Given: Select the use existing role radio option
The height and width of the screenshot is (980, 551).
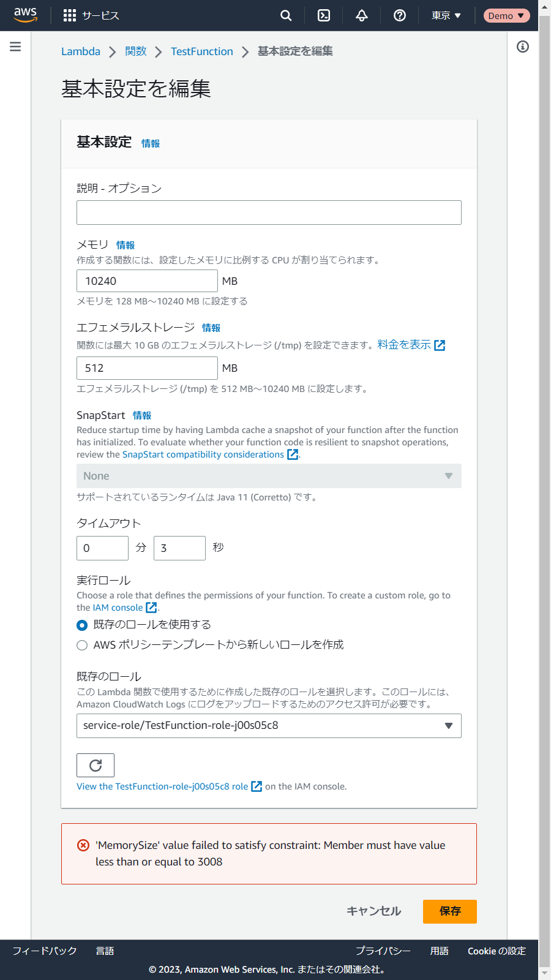Looking at the screenshot, I should pos(82,625).
